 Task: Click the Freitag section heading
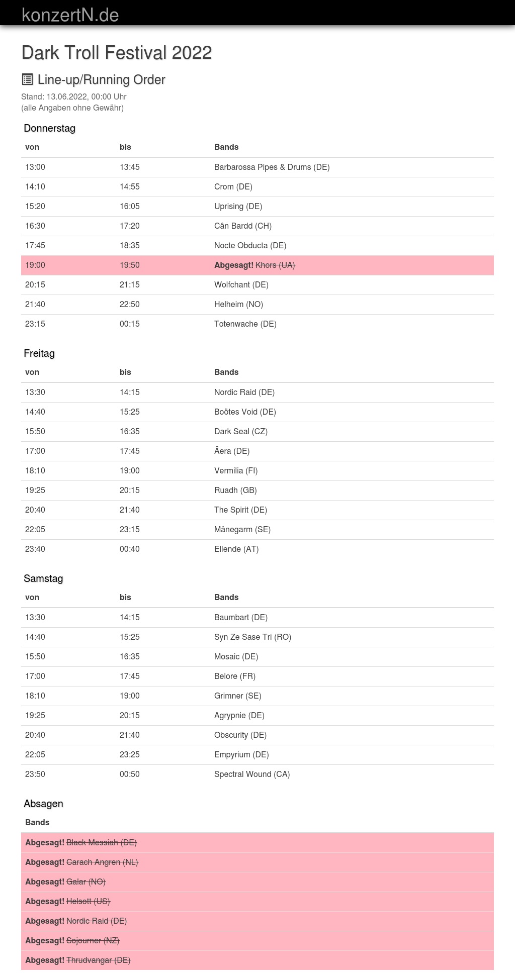(39, 353)
